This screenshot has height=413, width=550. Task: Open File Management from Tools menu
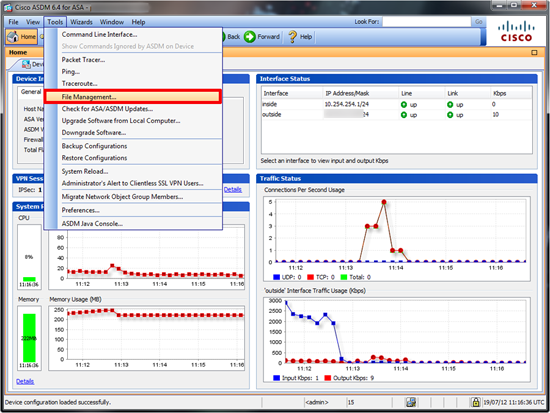tap(133, 97)
